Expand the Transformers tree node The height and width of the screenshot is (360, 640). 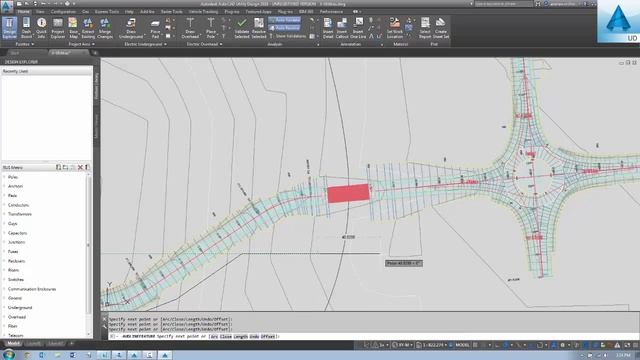click(x=4, y=214)
